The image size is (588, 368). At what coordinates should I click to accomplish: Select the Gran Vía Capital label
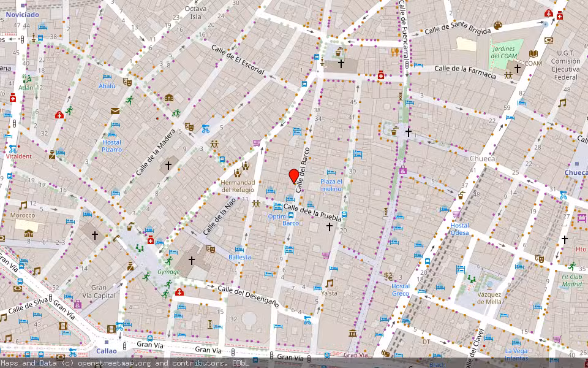click(99, 291)
